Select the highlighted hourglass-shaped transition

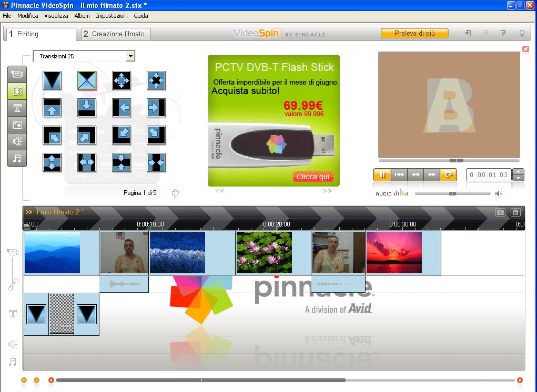point(87,80)
